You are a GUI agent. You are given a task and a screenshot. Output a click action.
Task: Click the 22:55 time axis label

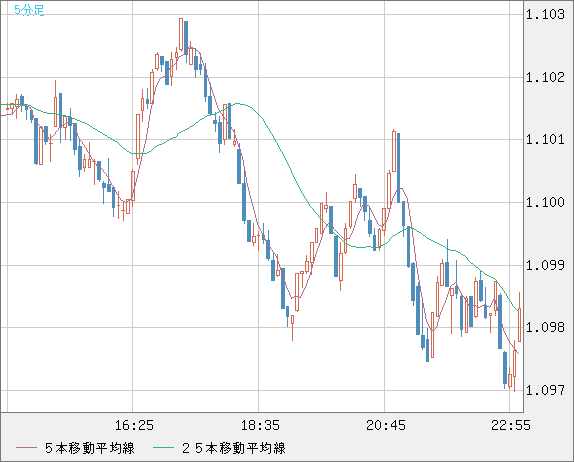[x=511, y=425]
